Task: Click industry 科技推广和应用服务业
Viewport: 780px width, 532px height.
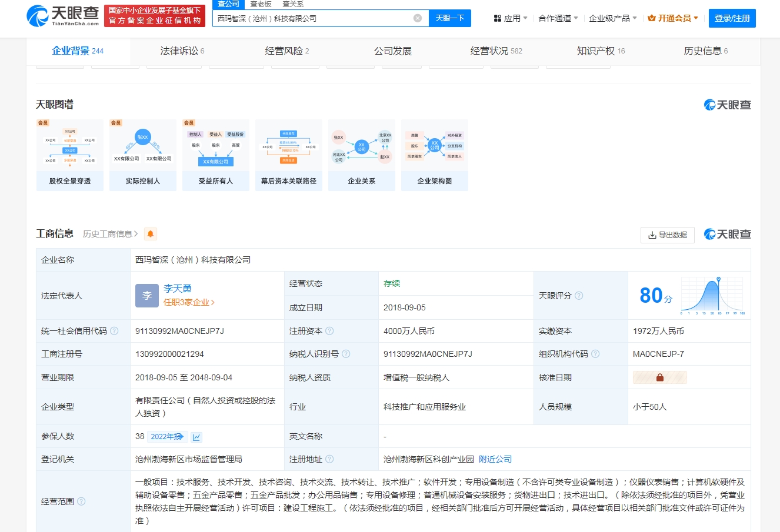Action: click(425, 407)
